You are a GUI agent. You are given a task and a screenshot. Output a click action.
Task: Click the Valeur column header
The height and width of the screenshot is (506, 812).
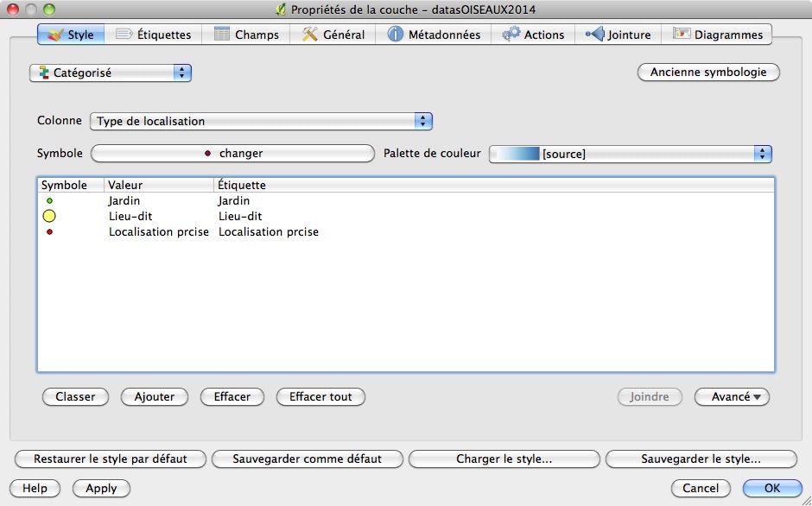[x=159, y=185]
